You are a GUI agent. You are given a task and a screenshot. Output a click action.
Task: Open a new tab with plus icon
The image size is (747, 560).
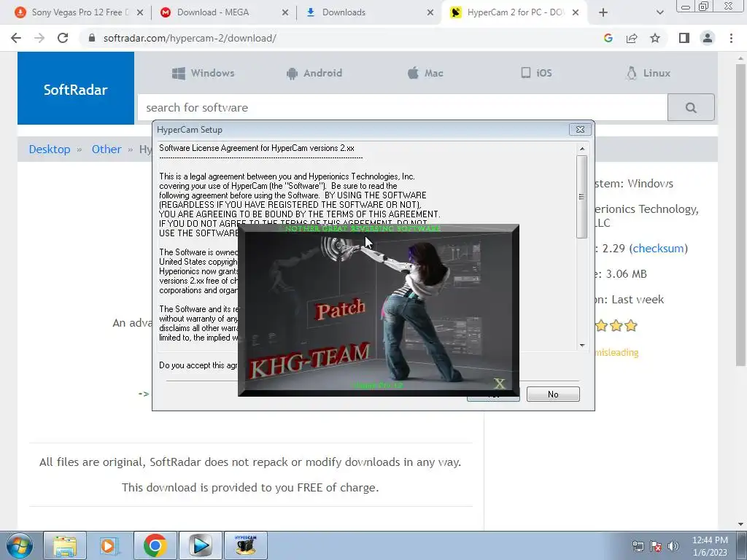pyautogui.click(x=603, y=12)
